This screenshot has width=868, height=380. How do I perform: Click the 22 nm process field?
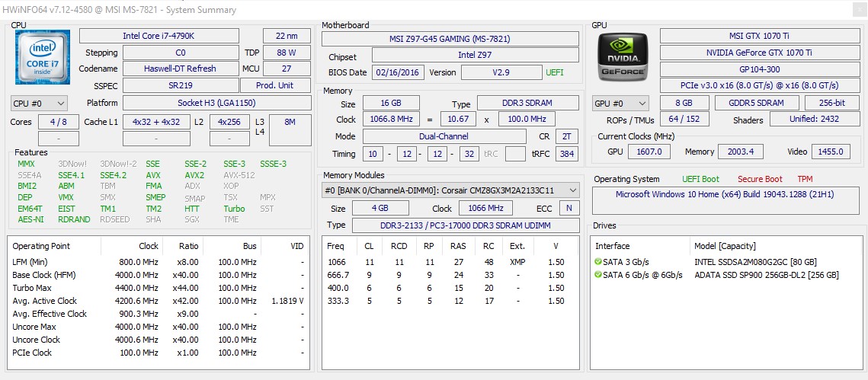[287, 36]
